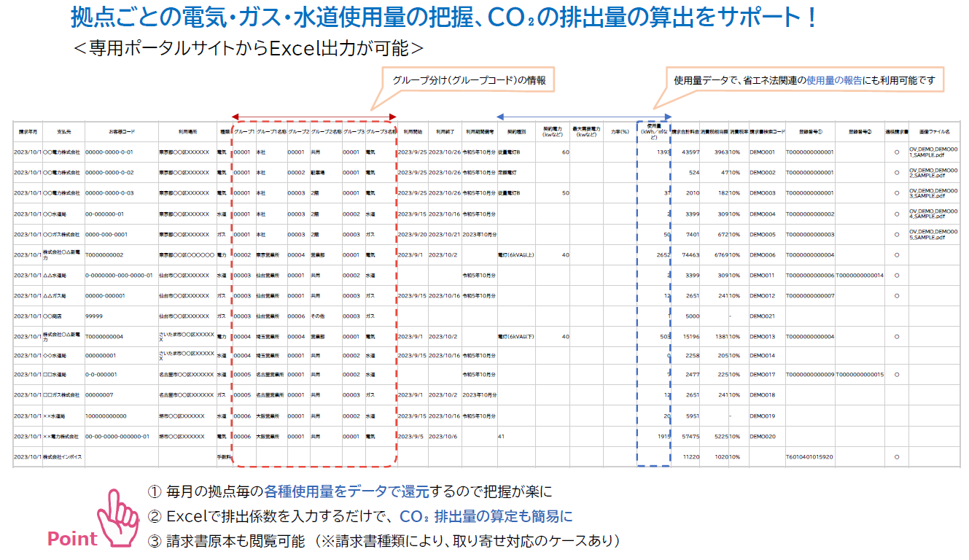Click the 電灯(6kVA以上) contract cell
This screenshot has width=969, height=560.
(x=516, y=255)
